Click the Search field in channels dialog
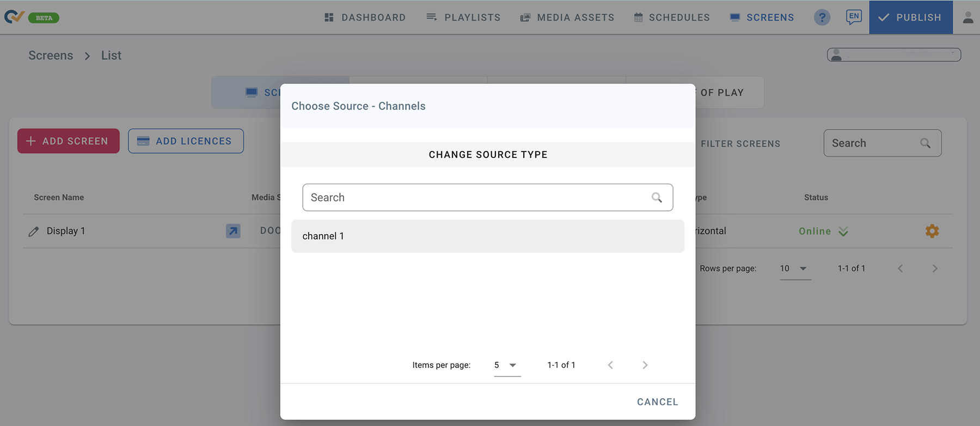The image size is (980, 426). pos(476,198)
